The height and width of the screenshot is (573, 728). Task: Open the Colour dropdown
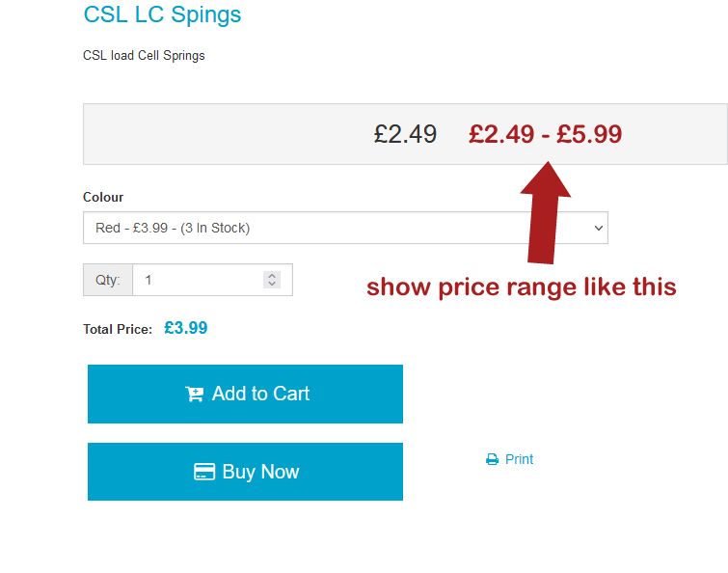click(345, 228)
